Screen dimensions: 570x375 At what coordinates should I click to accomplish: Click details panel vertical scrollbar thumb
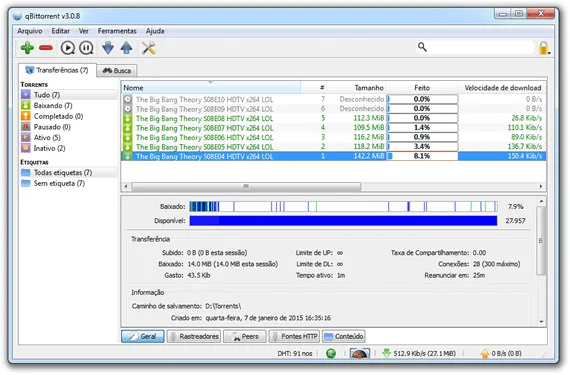pos(541,241)
